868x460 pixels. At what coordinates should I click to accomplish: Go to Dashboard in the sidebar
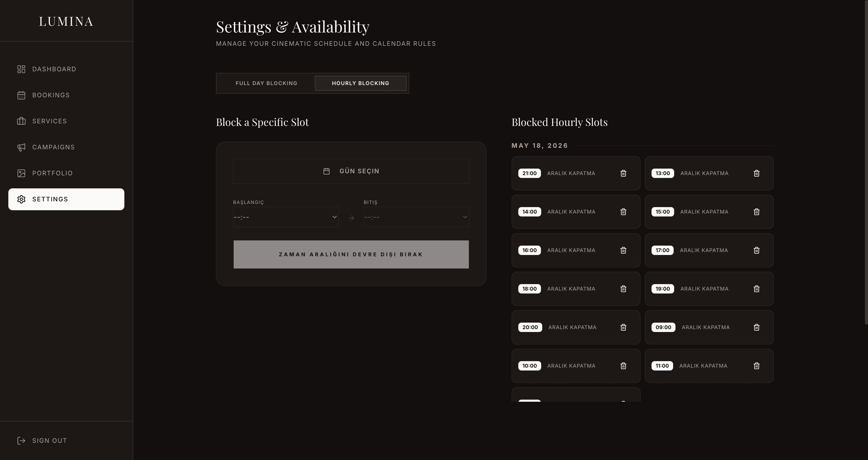pyautogui.click(x=66, y=69)
